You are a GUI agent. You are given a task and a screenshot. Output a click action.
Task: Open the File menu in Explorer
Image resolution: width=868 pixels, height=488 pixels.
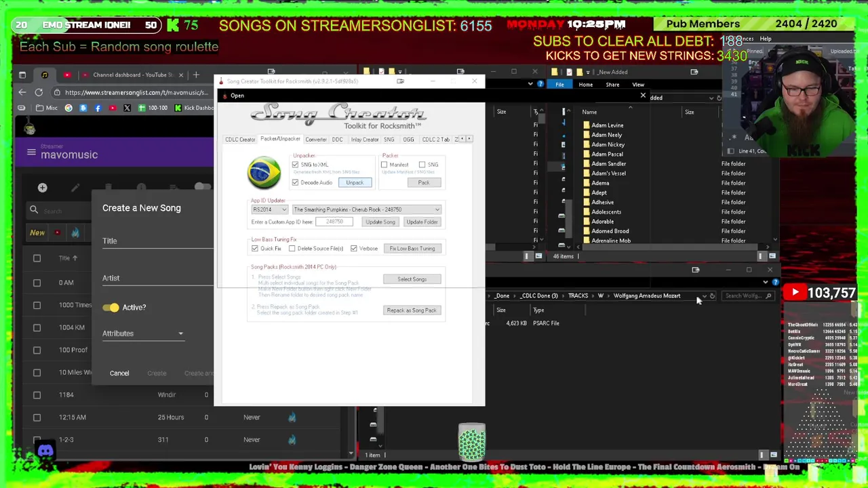559,85
